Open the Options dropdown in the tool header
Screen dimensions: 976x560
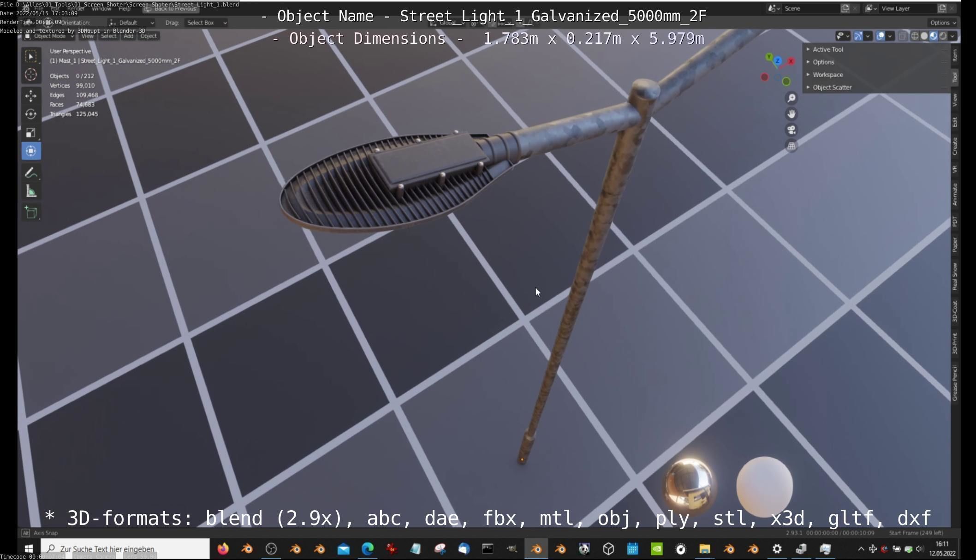pos(943,23)
